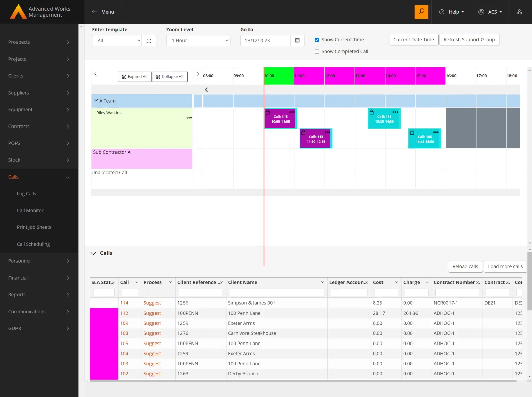Enable Show Completed Call checkbox

tap(317, 52)
